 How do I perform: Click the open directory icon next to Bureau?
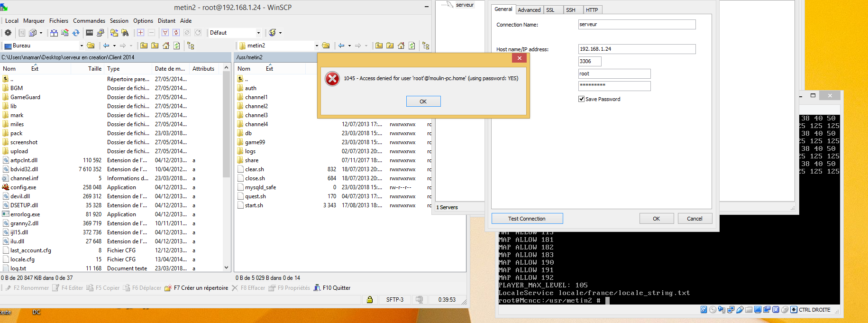pyautogui.click(x=91, y=46)
